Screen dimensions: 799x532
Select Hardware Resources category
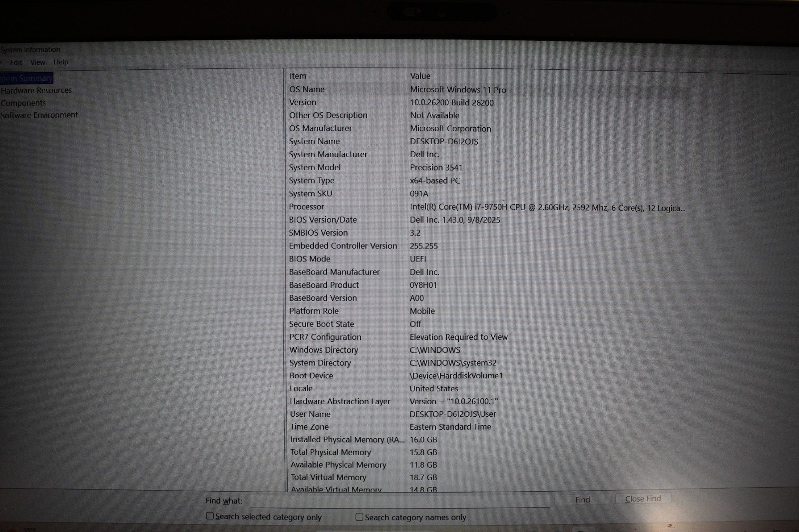(x=36, y=90)
